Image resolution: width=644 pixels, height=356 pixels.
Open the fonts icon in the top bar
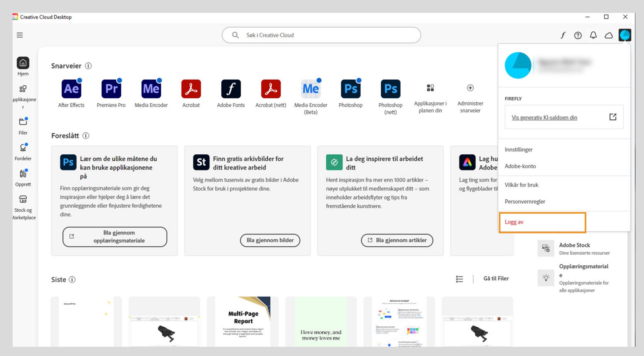tap(563, 35)
